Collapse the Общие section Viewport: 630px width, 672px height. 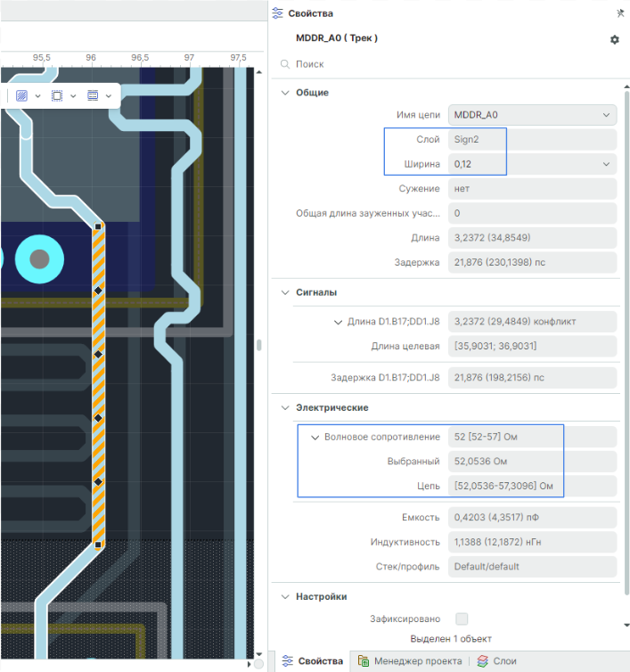pyautogui.click(x=285, y=93)
